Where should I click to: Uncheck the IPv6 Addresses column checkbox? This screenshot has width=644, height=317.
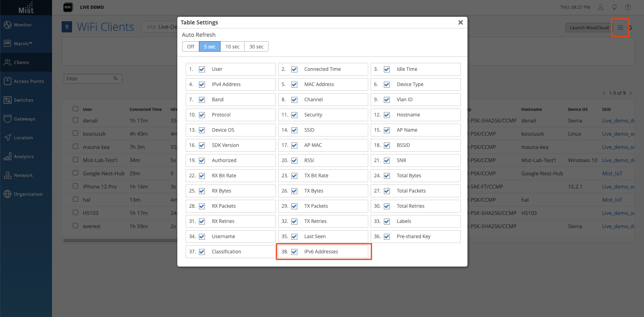[x=295, y=252]
